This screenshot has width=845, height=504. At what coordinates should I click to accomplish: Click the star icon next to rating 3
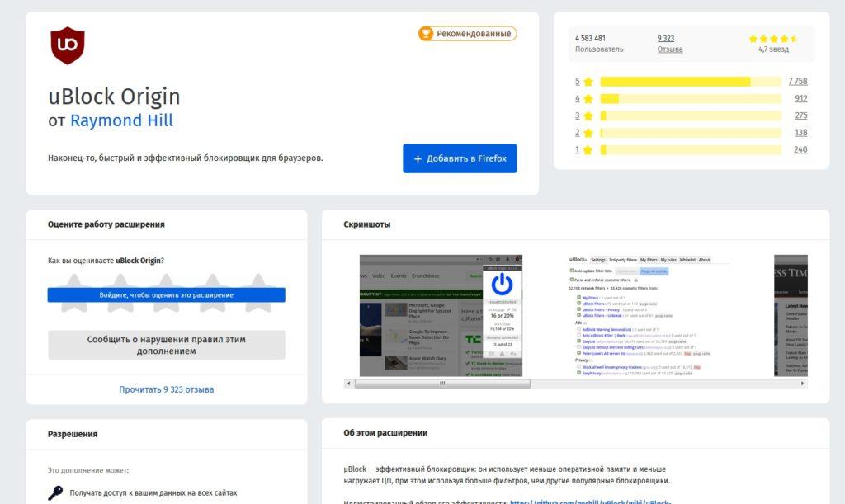click(588, 115)
